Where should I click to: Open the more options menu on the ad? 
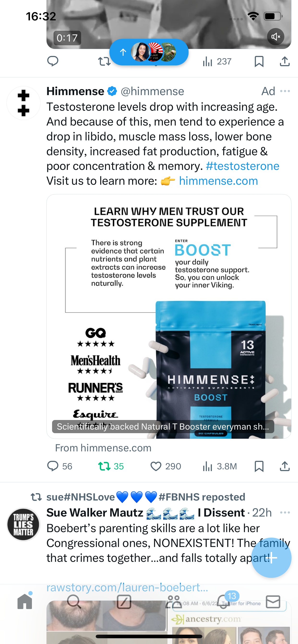click(x=285, y=91)
